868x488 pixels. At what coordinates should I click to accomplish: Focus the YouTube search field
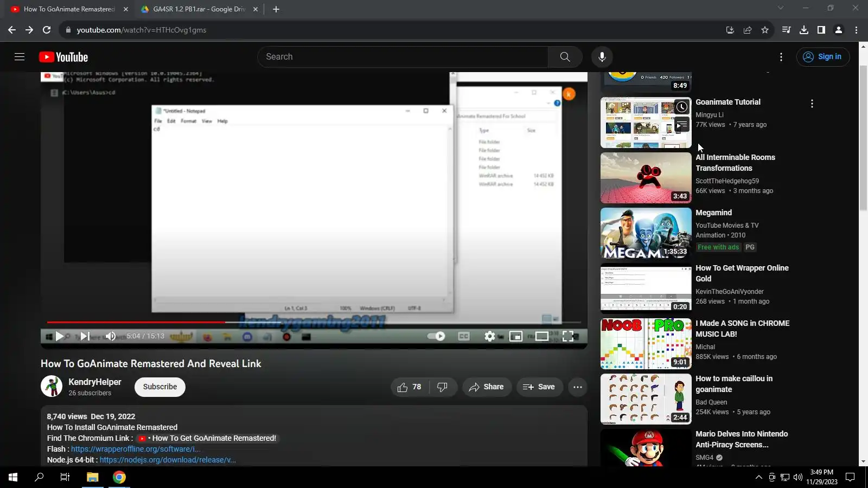pos(403,57)
